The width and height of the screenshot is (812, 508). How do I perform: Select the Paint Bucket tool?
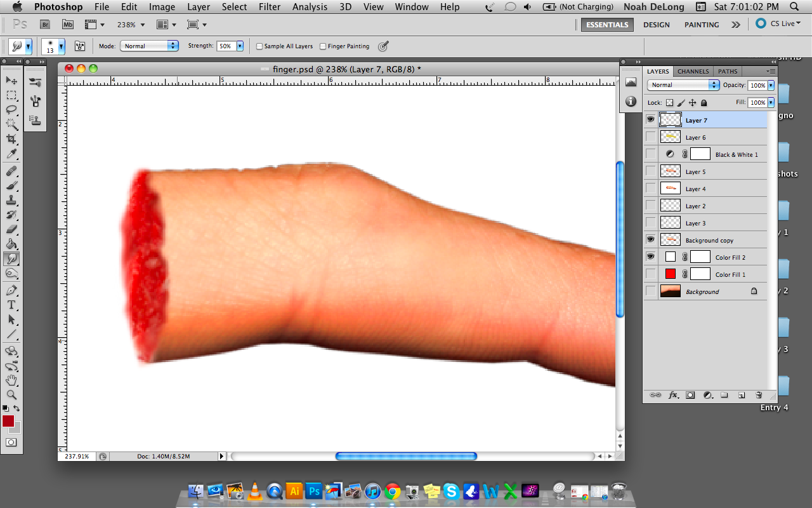click(11, 244)
